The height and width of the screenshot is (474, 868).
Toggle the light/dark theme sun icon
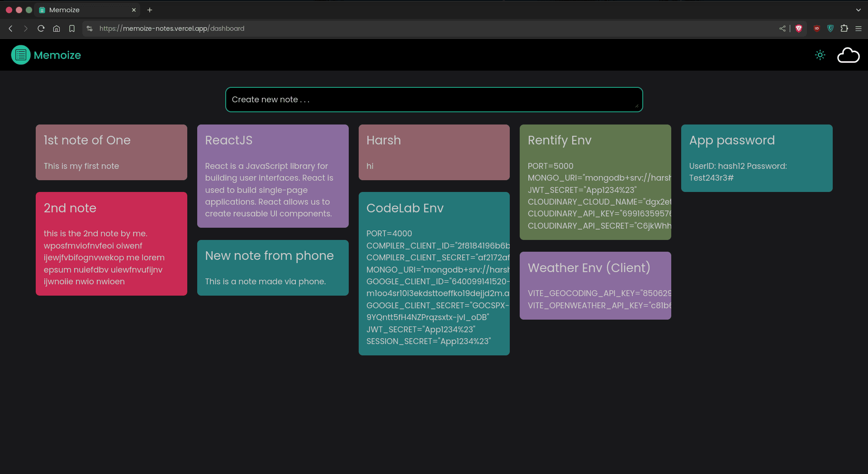(820, 55)
